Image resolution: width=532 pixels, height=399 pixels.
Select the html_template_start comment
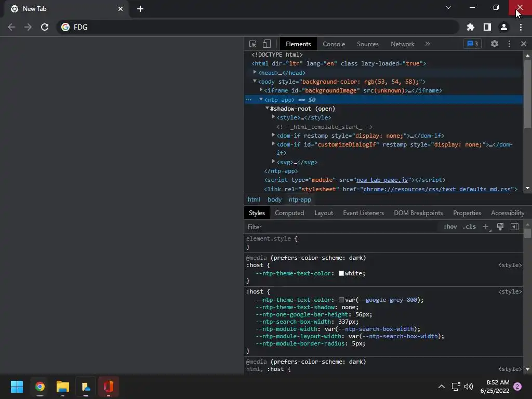coord(324,127)
